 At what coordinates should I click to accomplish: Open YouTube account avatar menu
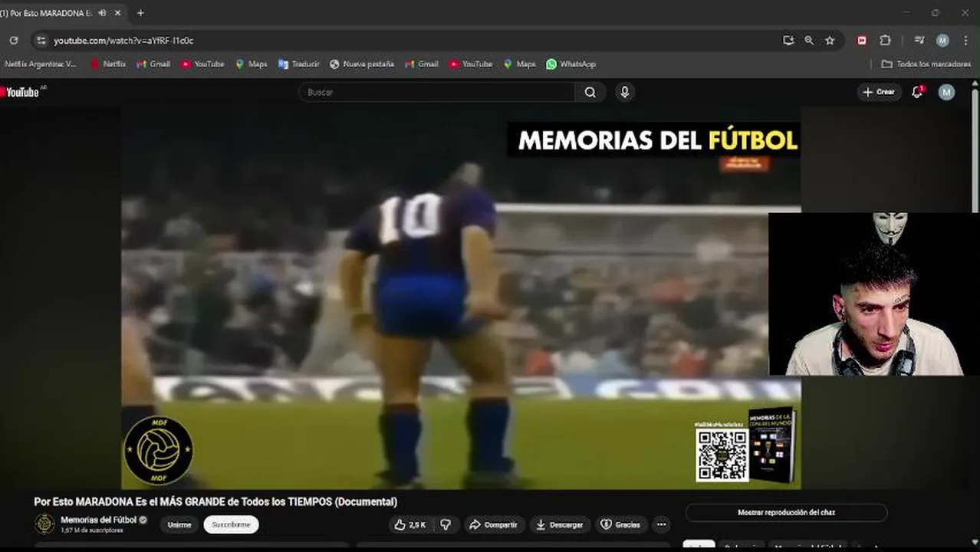[x=947, y=92]
